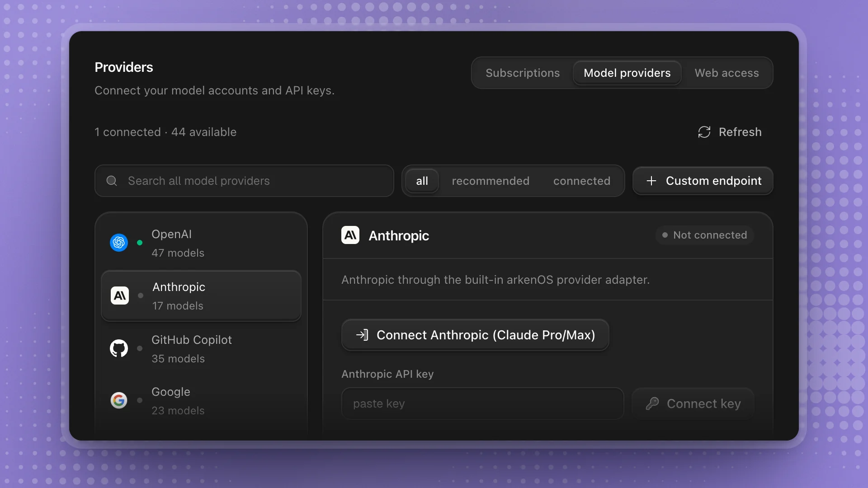
Task: Focus the Search all model providers field
Action: pos(244,181)
